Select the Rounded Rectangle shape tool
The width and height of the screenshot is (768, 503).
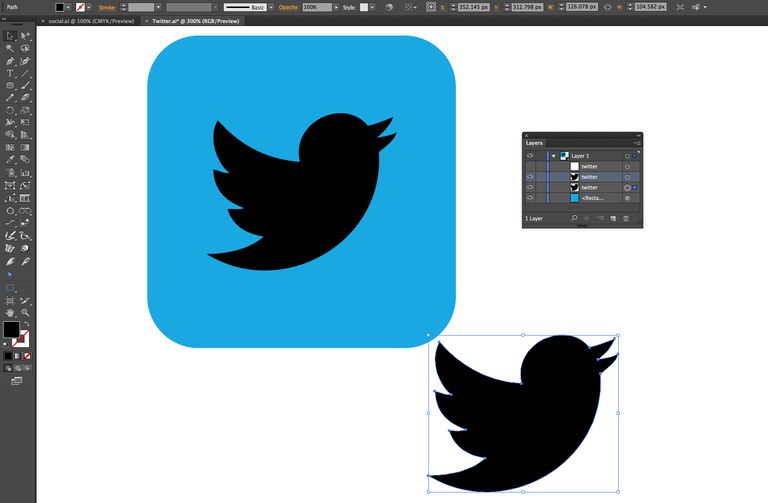point(10,85)
